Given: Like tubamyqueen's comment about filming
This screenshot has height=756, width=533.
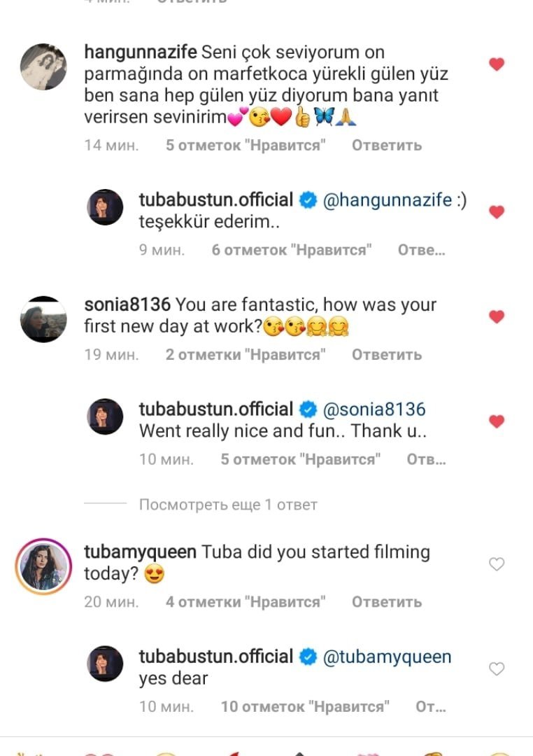Looking at the screenshot, I should pos(497,564).
